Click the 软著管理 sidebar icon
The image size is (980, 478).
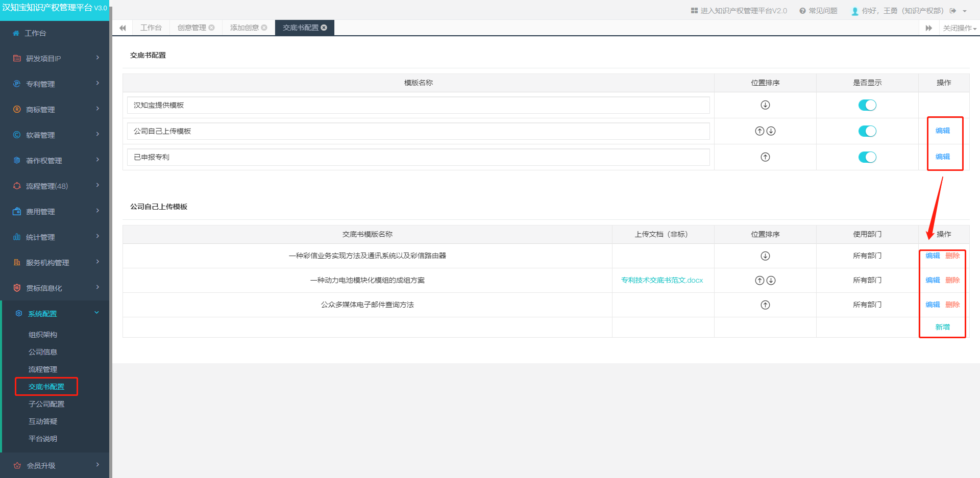pos(17,135)
